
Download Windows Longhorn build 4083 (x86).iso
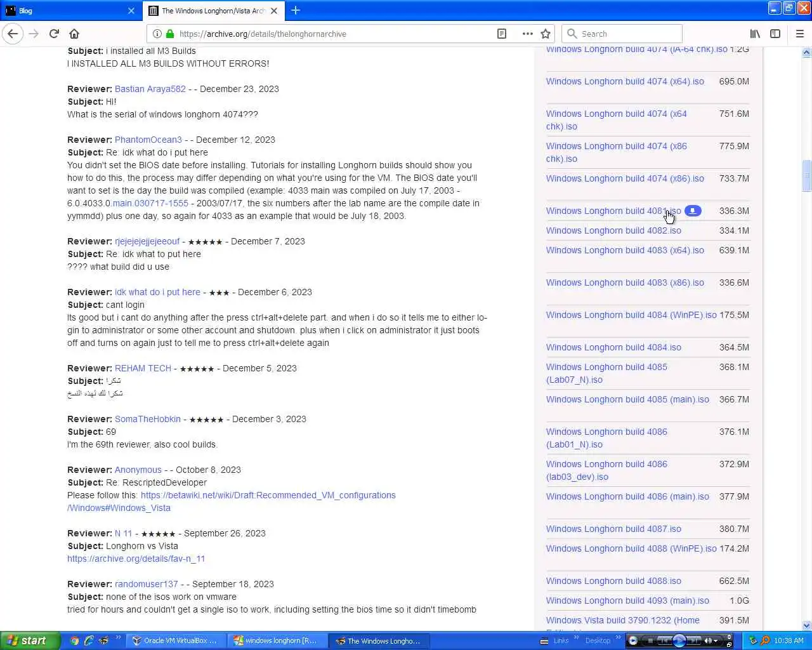(x=625, y=282)
